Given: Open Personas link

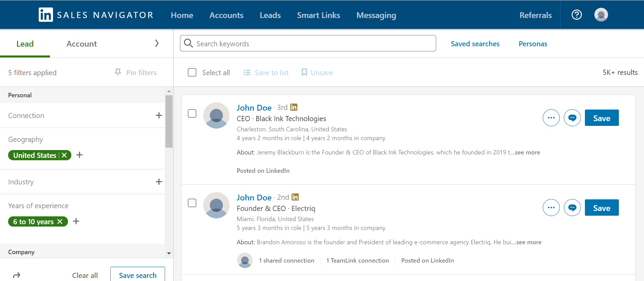Looking at the screenshot, I should [533, 44].
